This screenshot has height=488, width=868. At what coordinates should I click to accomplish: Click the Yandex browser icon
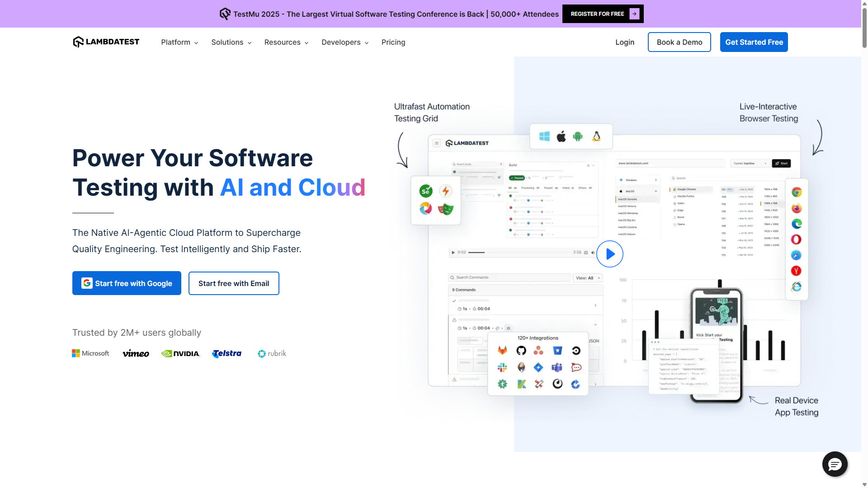point(797,271)
